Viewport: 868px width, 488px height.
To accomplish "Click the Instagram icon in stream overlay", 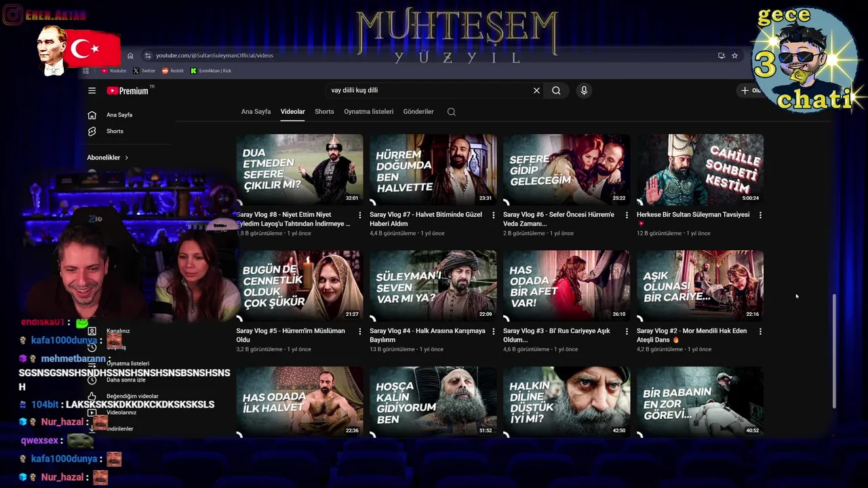I will coord(12,15).
